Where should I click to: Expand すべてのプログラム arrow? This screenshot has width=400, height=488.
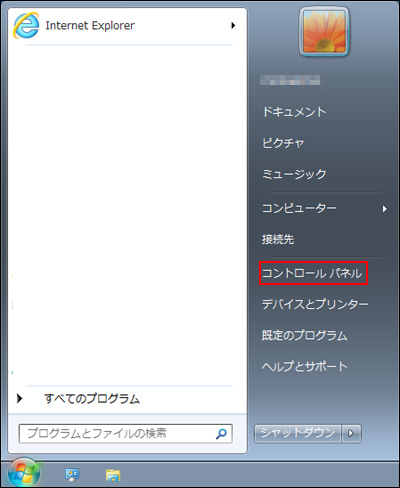coord(20,398)
